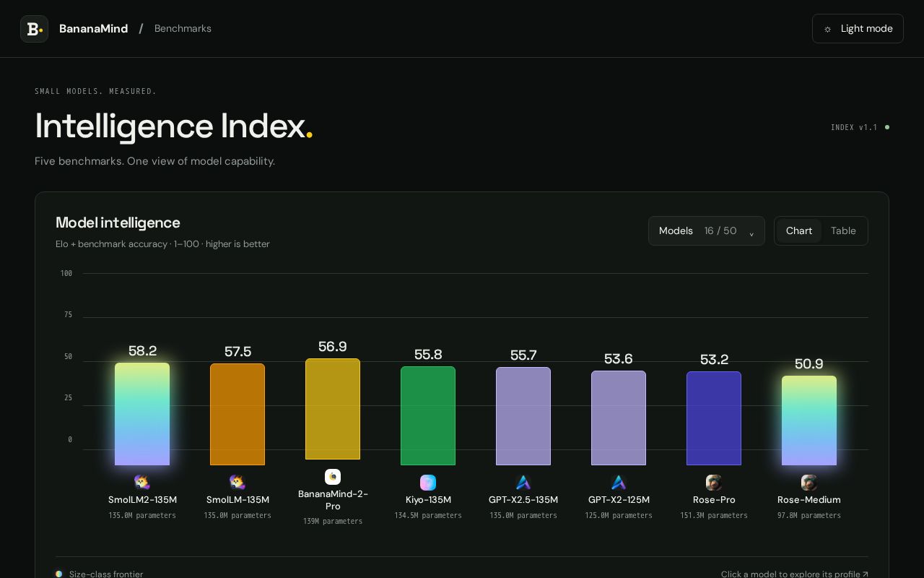Click the GPT-X2-125M model avatar icon
Image resolution: width=924 pixels, height=578 pixels.
(x=619, y=483)
